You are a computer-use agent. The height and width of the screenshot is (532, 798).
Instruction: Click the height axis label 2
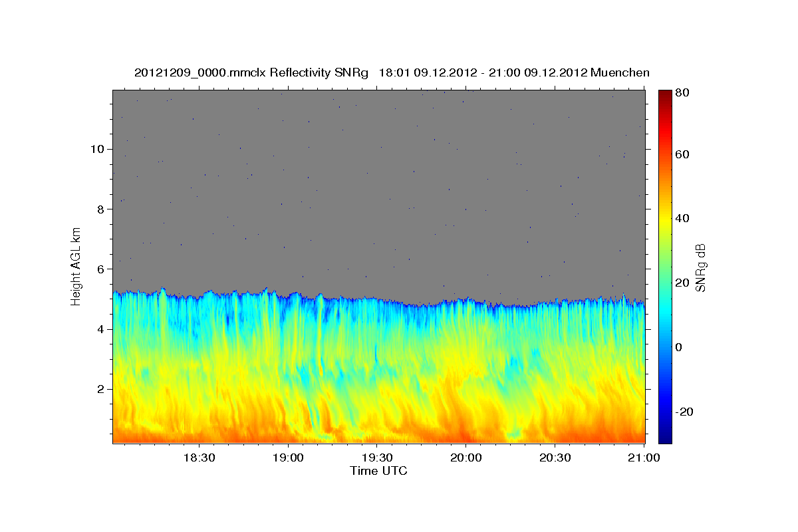pos(100,389)
